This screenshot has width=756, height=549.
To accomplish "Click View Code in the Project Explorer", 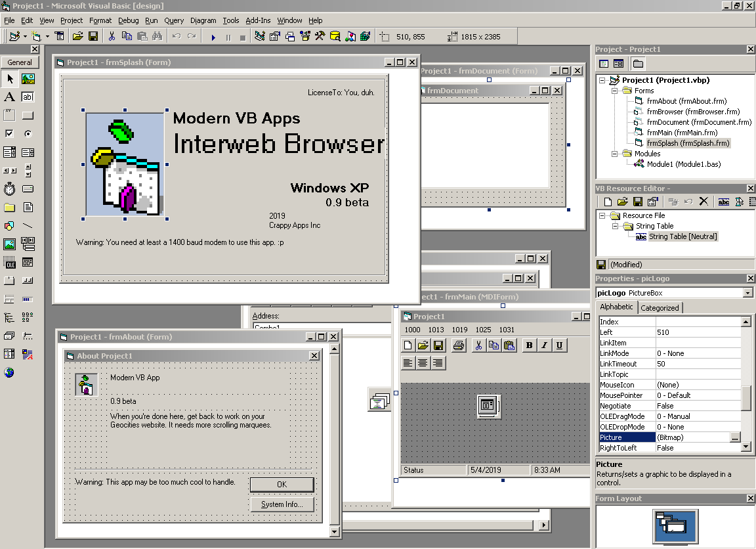I will 604,64.
